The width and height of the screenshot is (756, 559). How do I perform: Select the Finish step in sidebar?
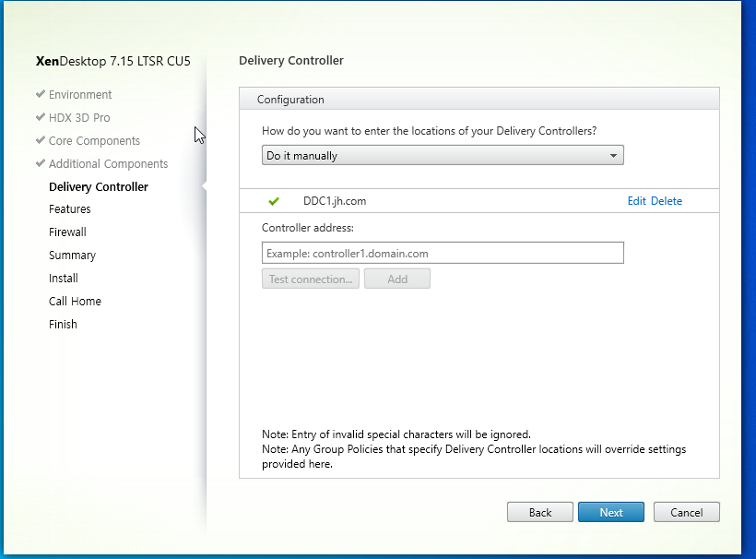click(64, 324)
